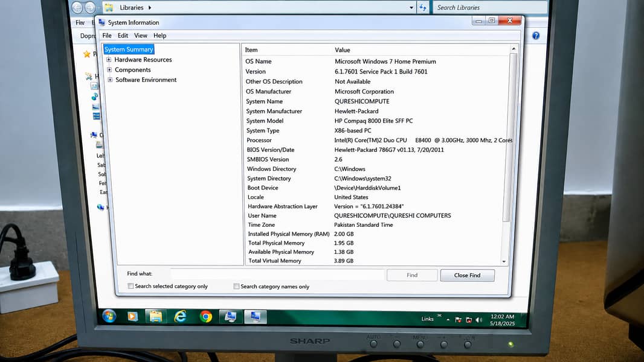Image resolution: width=644 pixels, height=362 pixels.
Task: Select System Summary tree node
Action: (129, 49)
